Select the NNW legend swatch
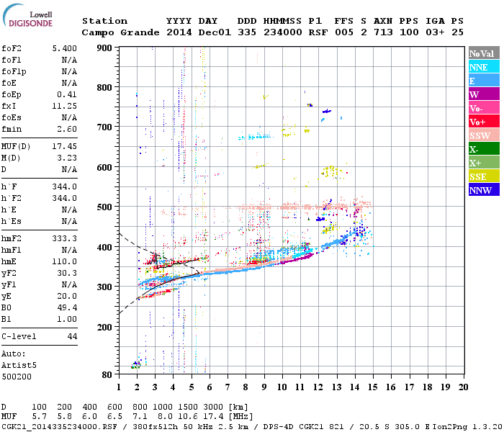The height and width of the screenshot is (432, 504). click(x=484, y=189)
